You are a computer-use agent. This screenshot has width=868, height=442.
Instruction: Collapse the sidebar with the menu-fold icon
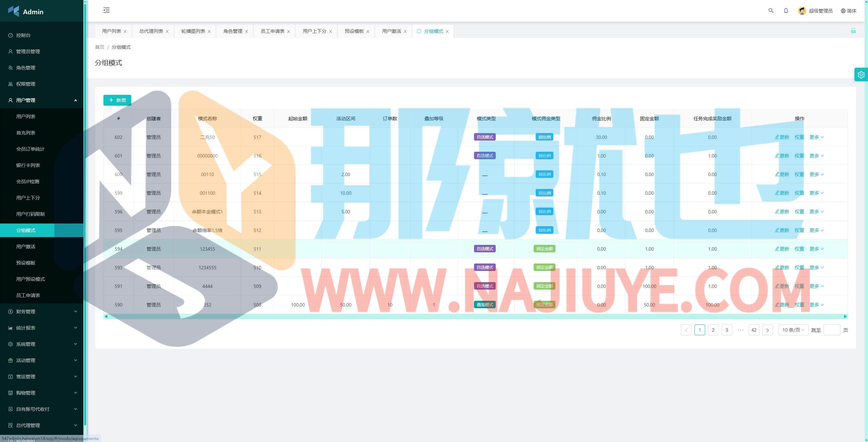click(106, 10)
